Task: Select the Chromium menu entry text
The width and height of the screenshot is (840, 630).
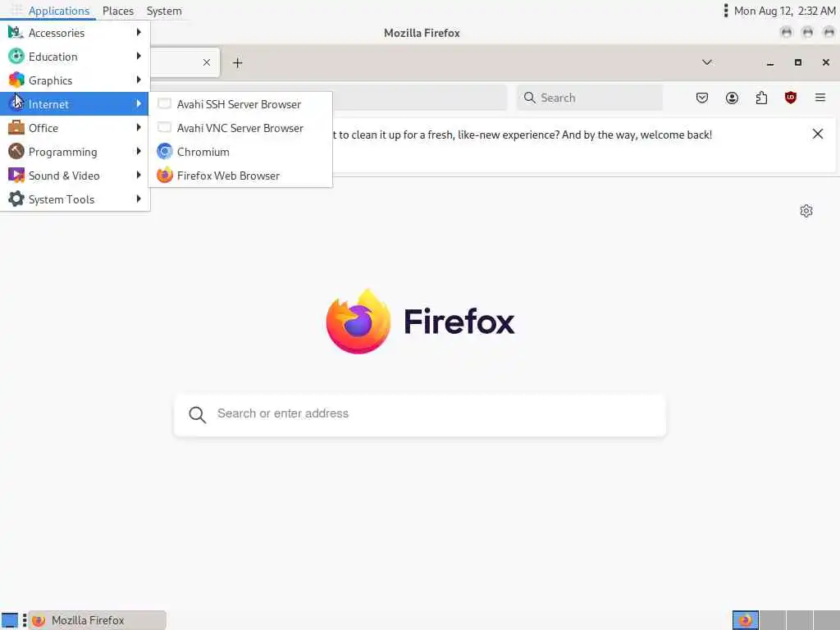Action: click(203, 152)
